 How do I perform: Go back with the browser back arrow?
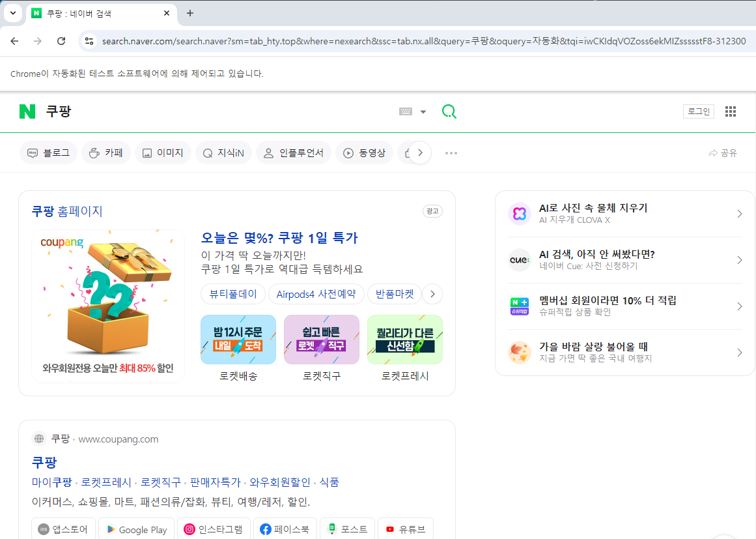14,41
